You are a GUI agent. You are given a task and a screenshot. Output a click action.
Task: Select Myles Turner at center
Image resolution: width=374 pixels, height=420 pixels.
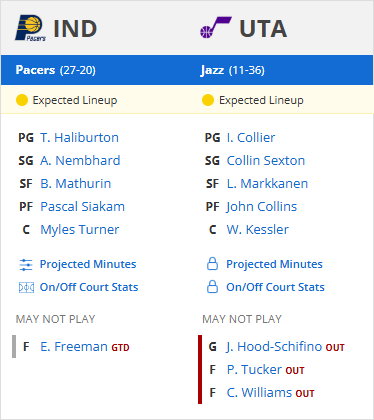[x=80, y=230]
